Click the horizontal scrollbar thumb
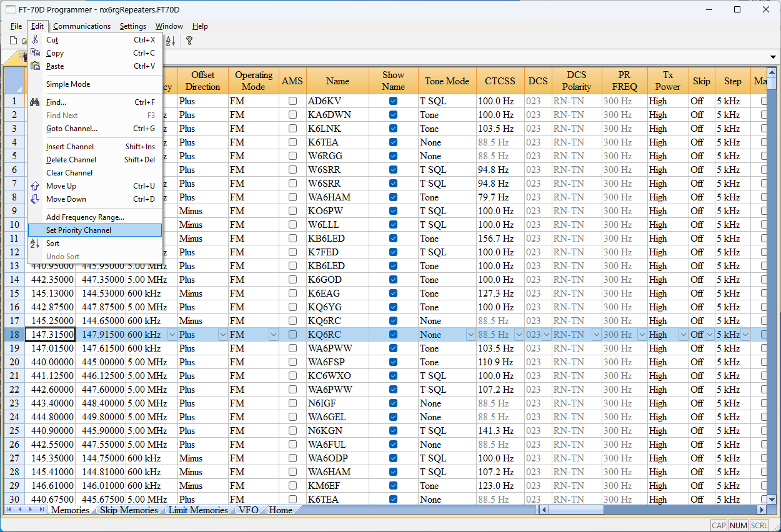The width and height of the screenshot is (781, 532). pos(577,510)
